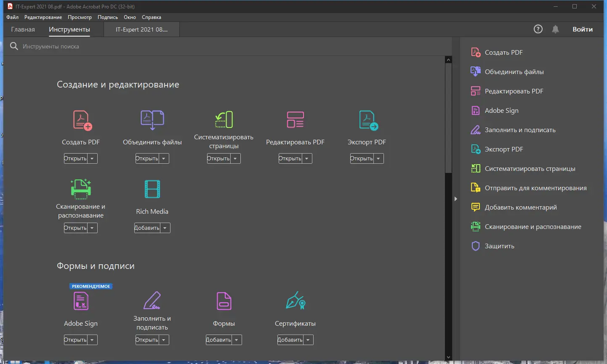Viewport: 607px width, 364px height.
Task: Open the dropdown arrow beside Rich Media's Добавить button
Action: tap(165, 228)
